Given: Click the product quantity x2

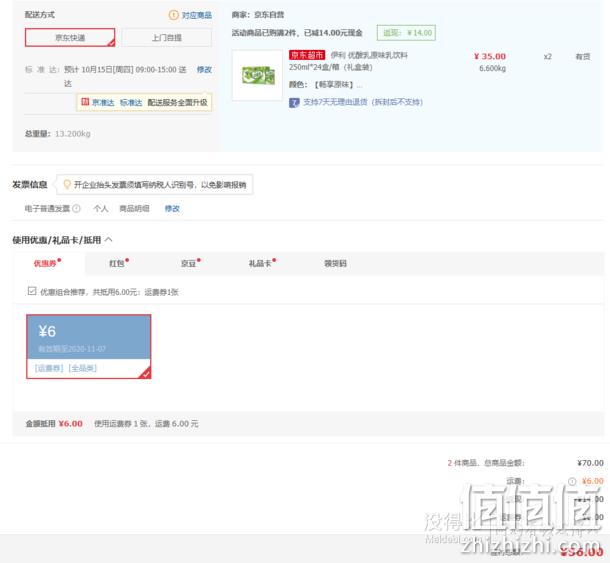Looking at the screenshot, I should pos(548,57).
